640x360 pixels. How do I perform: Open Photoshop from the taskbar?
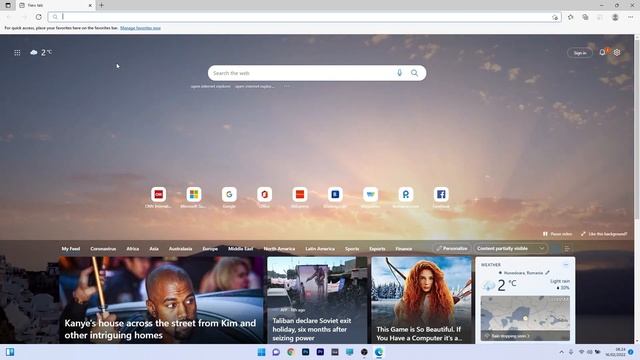point(305,352)
